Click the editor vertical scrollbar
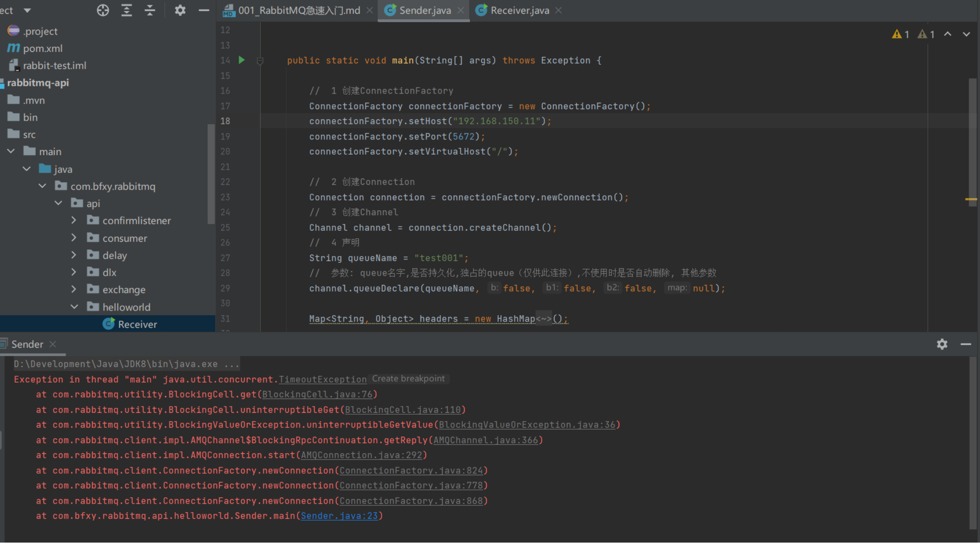Image resolution: width=980 pixels, height=544 pixels. (973, 142)
